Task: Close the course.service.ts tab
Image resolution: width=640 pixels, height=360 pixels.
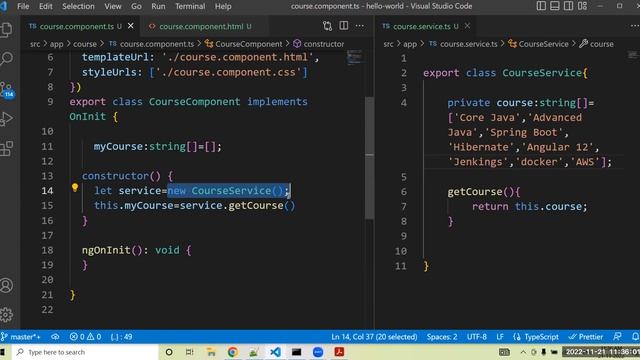Action: [x=467, y=26]
